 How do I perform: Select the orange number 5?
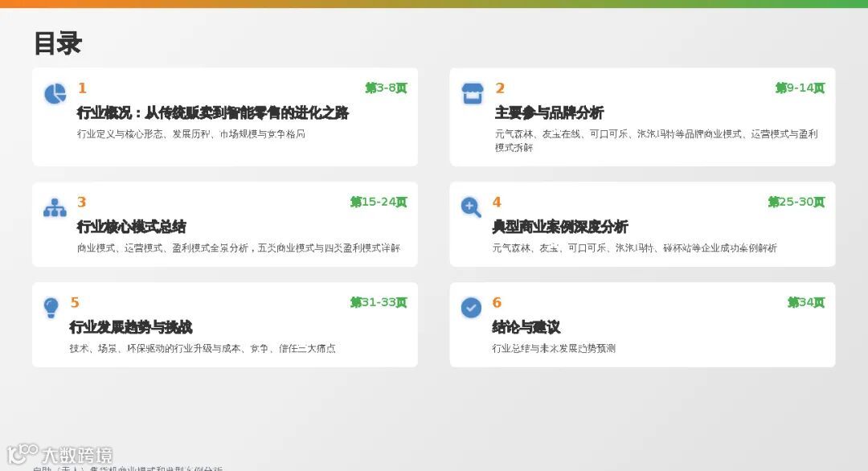tap(75, 302)
